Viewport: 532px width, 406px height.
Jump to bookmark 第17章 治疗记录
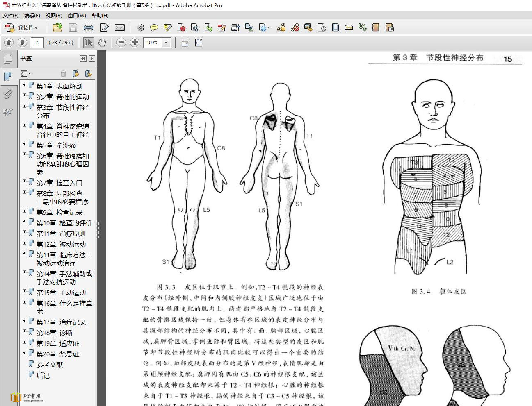[x=61, y=322]
